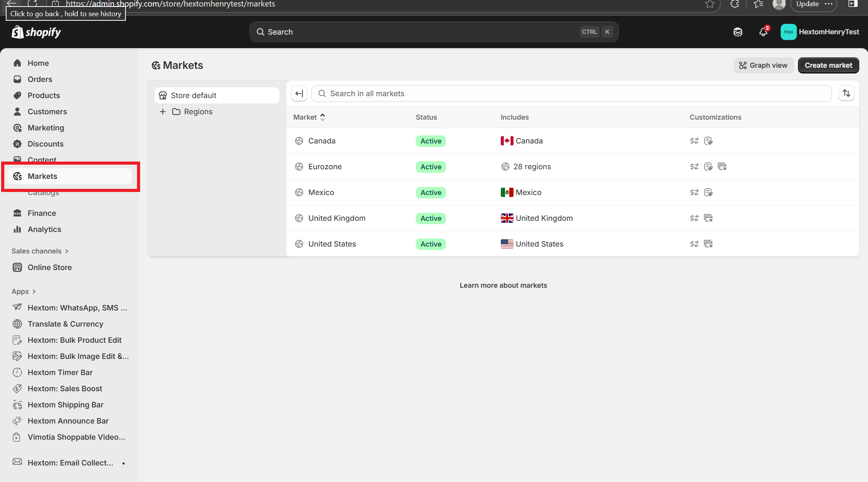Click the Create market button
868x482 pixels.
828,65
